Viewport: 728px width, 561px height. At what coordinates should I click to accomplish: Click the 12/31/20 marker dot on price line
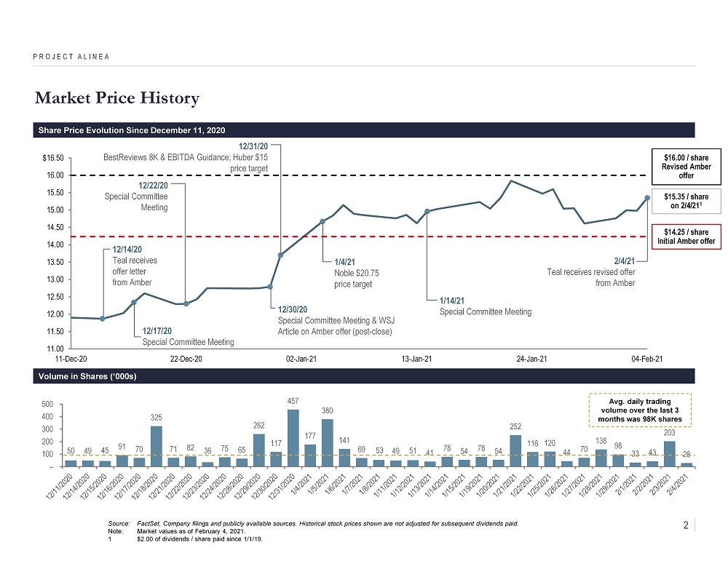(280, 255)
